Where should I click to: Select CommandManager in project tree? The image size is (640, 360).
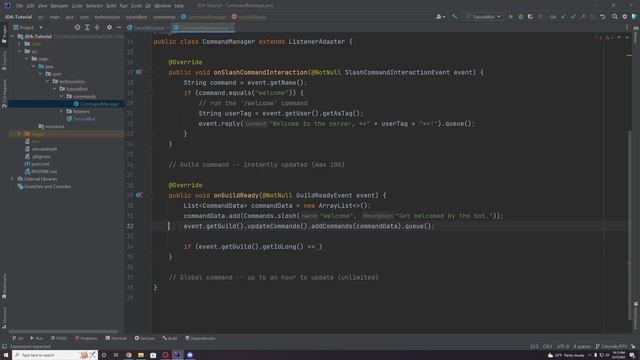[x=99, y=104]
